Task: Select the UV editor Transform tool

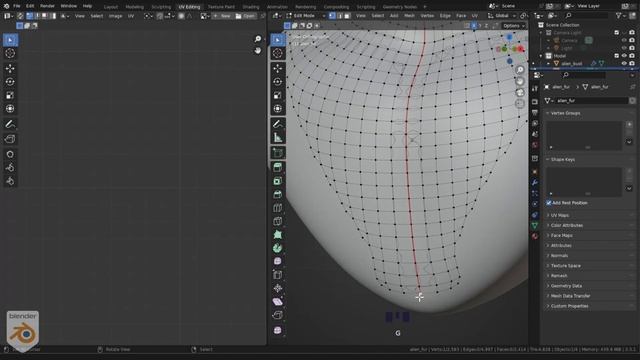Action: (10, 109)
